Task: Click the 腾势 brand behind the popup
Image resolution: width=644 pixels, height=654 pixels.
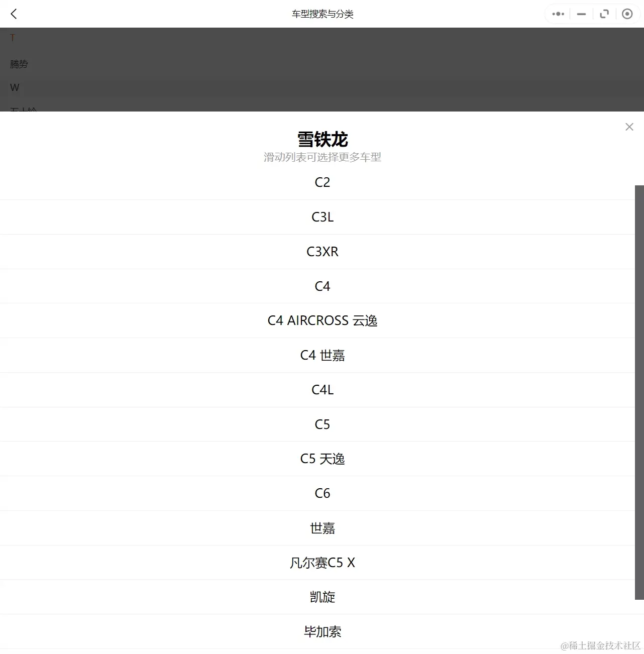Action: [x=19, y=64]
